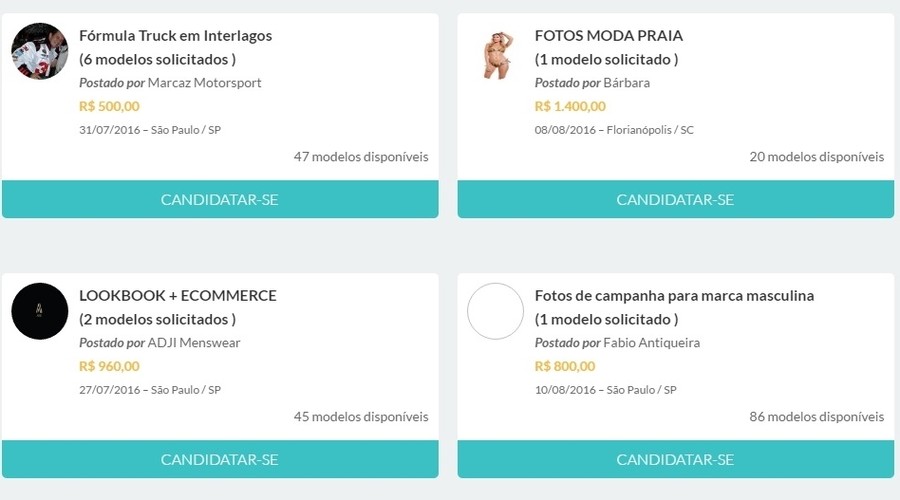Click the Marcaz Motorsport avatar image
The height and width of the screenshot is (500, 900).
point(40,52)
